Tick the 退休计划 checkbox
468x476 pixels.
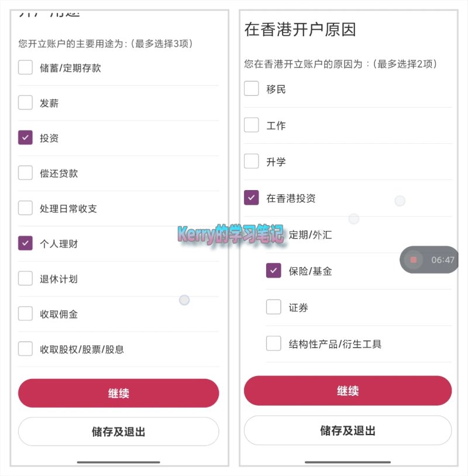tap(25, 278)
